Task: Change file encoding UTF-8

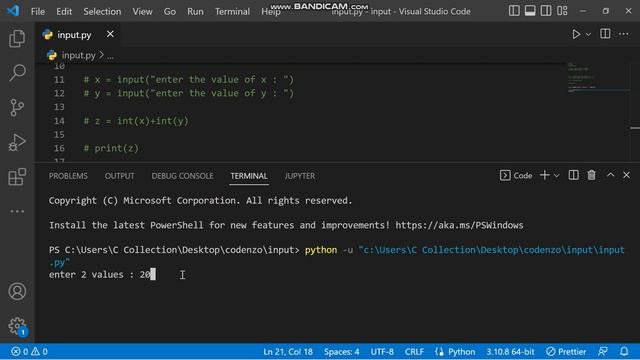Action: [382, 351]
